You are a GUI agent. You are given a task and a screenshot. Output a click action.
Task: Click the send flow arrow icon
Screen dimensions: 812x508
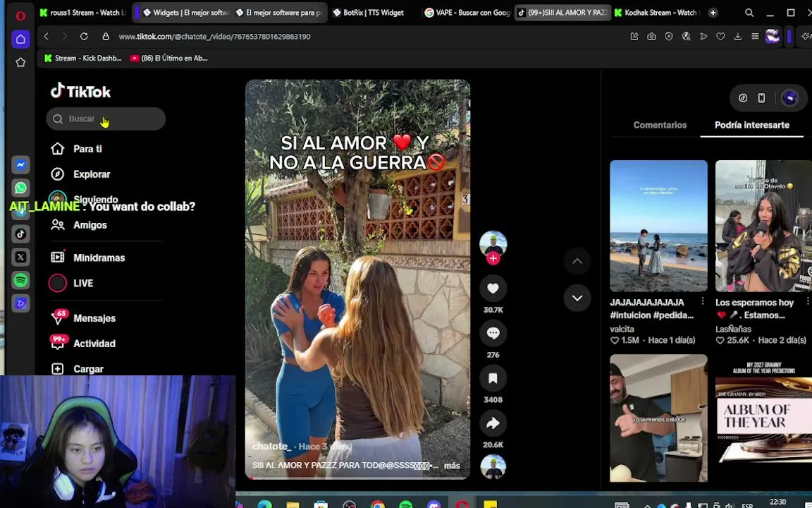(x=703, y=36)
